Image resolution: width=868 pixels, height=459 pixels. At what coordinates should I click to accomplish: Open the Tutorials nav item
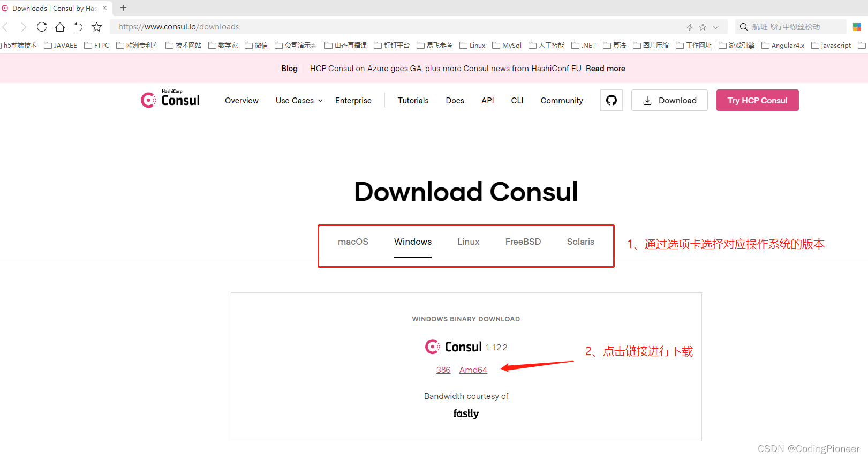point(413,101)
